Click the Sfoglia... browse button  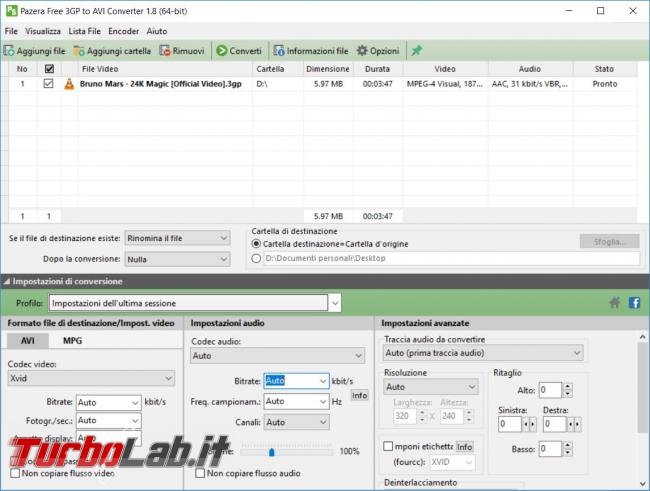[x=609, y=241]
